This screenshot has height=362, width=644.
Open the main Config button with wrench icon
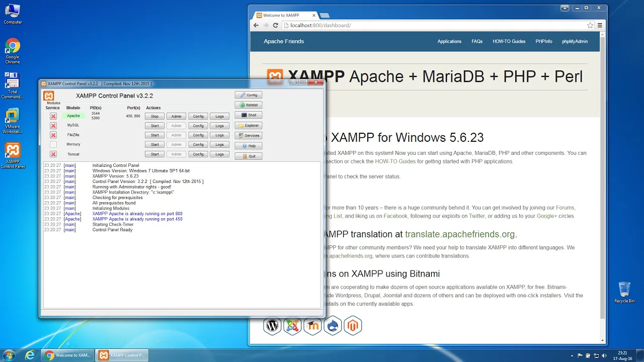(248, 95)
